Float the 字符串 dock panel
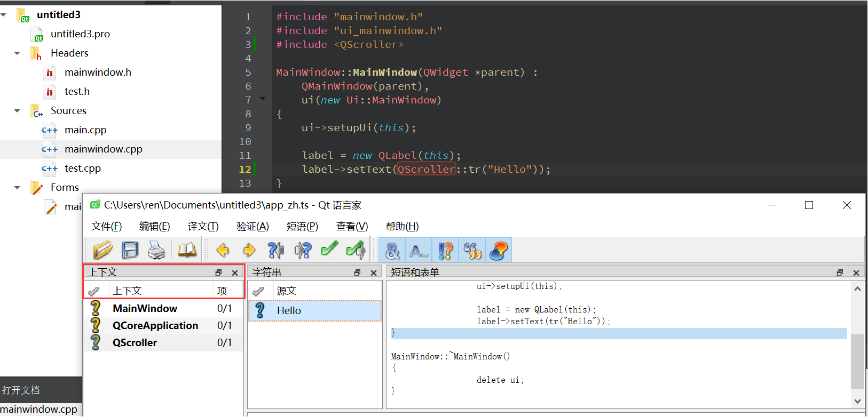868x417 pixels. point(357,272)
